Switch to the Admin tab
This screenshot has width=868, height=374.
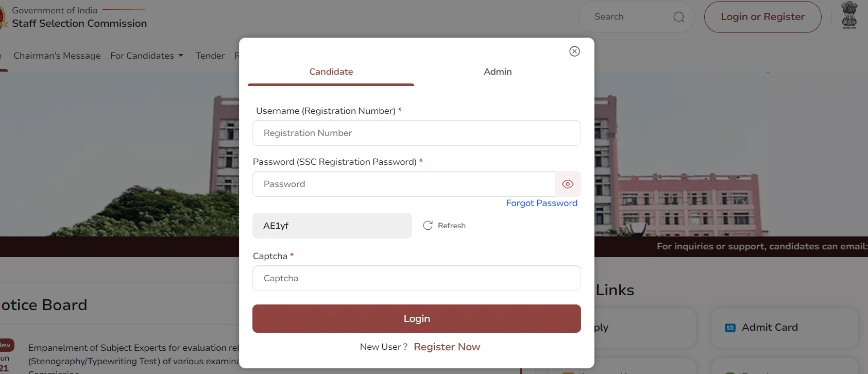point(498,72)
